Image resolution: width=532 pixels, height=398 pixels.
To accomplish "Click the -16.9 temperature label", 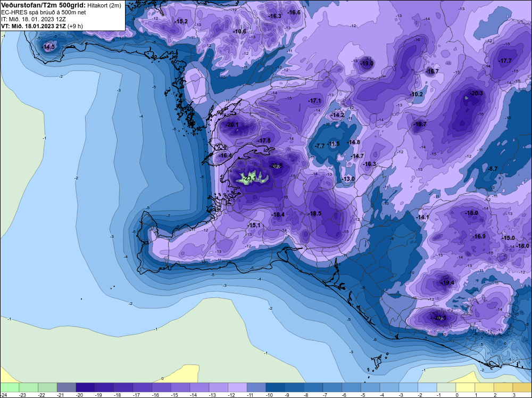I will point(479,236).
